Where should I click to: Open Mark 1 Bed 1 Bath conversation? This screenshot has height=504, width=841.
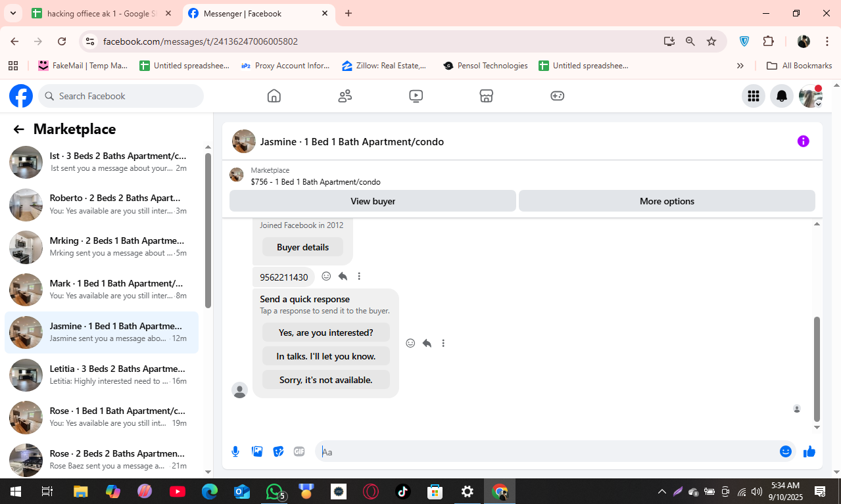pos(102,290)
